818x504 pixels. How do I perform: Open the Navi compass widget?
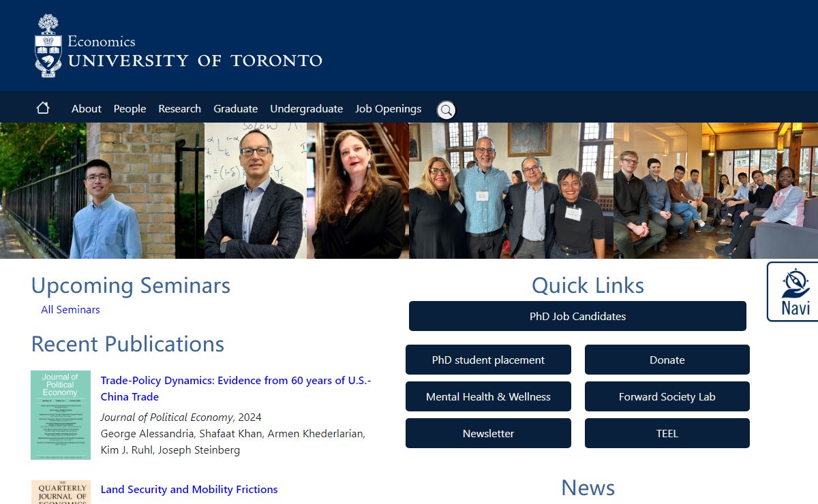793,292
